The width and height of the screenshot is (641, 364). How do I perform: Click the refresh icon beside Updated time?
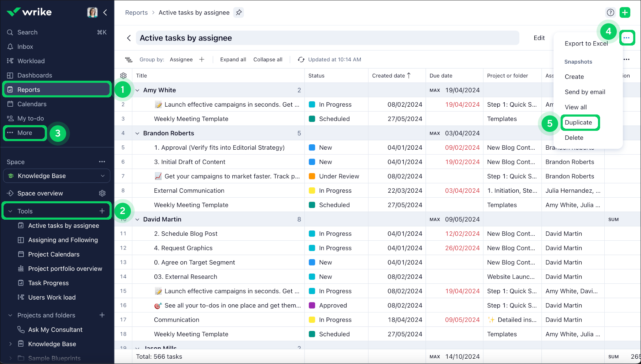301,60
